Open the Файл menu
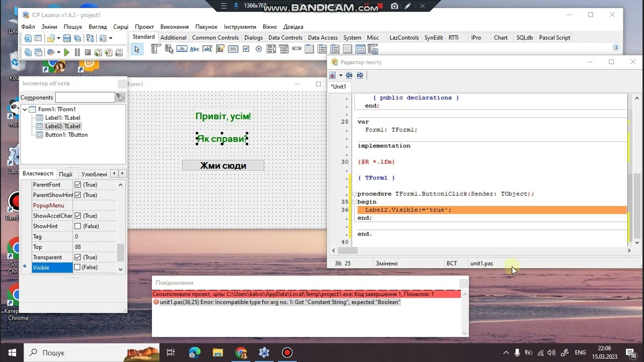 [x=28, y=27]
